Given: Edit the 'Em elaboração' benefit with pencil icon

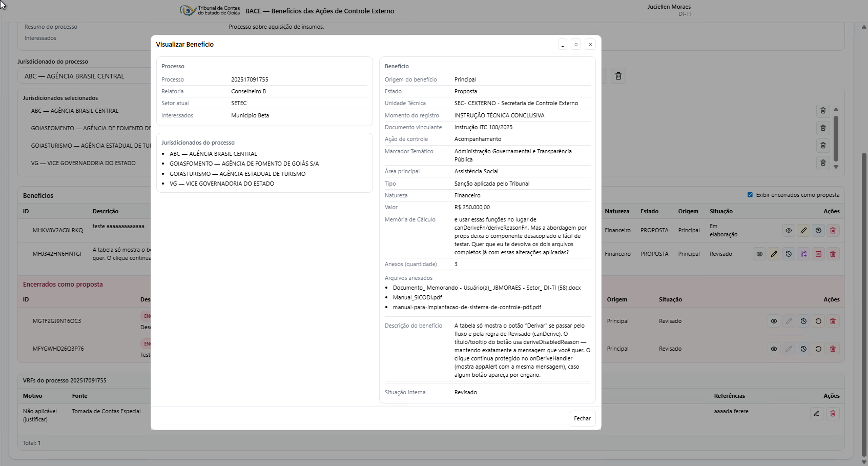Looking at the screenshot, I should click(803, 231).
